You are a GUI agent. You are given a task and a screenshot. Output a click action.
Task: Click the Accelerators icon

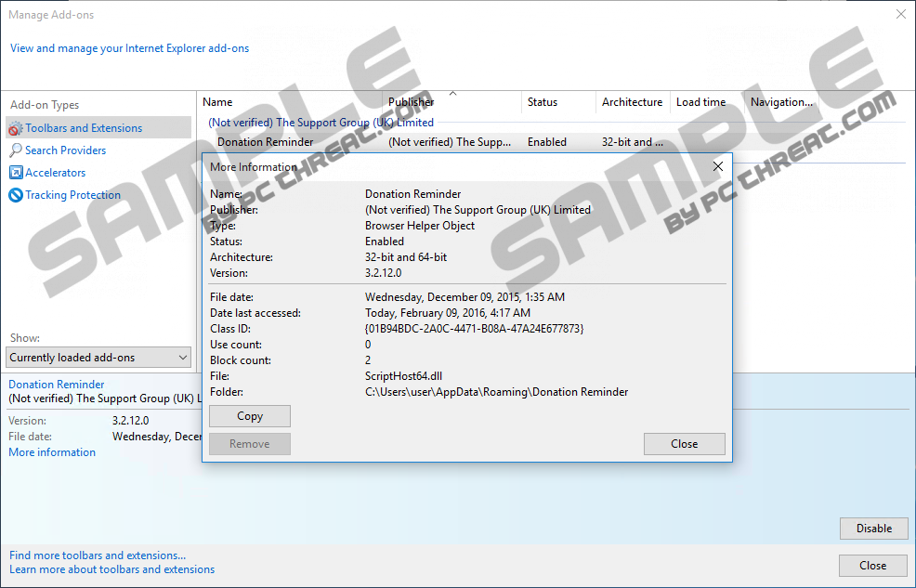point(16,172)
